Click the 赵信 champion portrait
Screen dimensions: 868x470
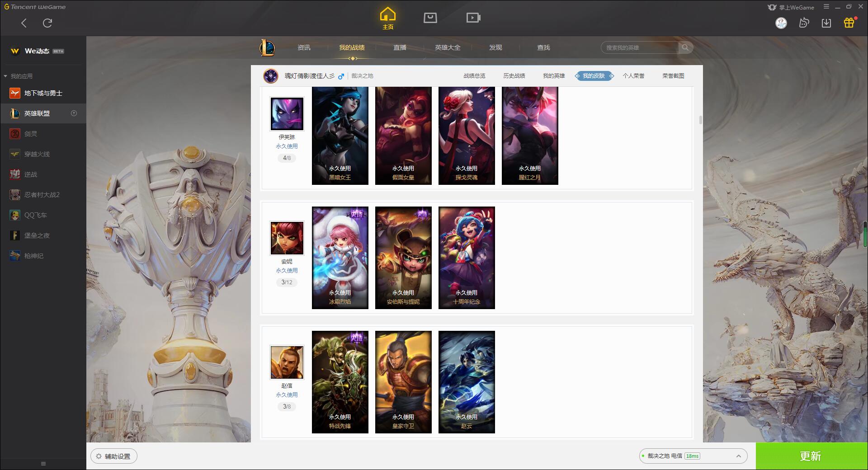[287, 362]
